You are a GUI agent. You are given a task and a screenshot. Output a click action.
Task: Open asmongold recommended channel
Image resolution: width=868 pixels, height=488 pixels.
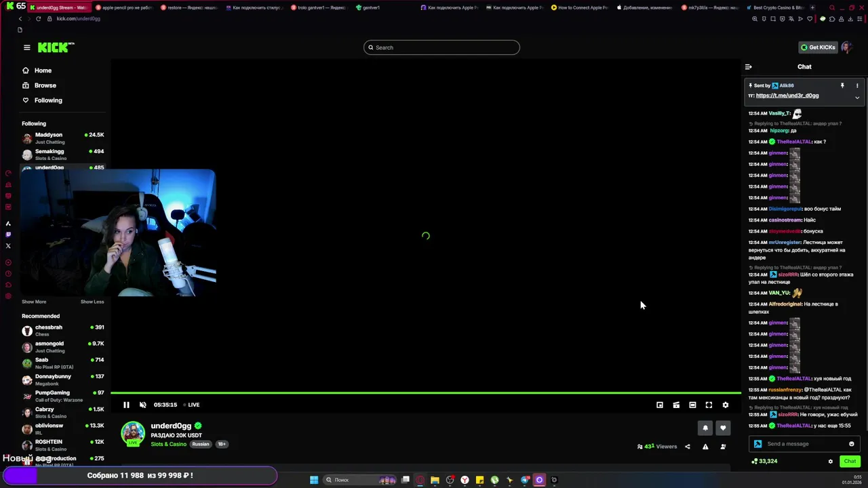(x=62, y=347)
